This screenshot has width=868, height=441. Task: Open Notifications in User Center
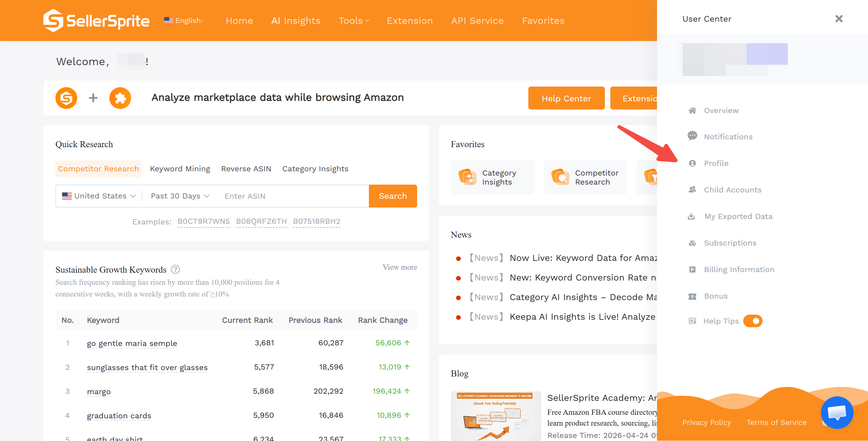click(x=728, y=136)
